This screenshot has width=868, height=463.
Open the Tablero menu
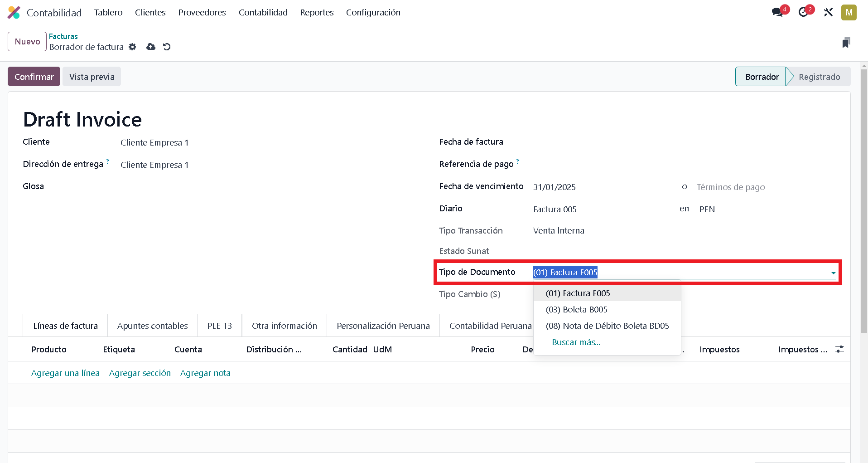click(x=108, y=12)
